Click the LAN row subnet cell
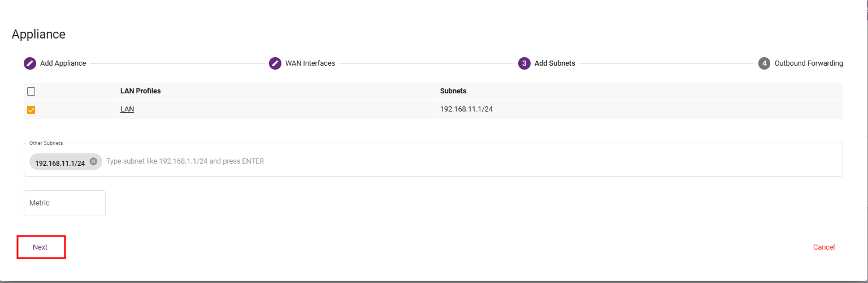Image resolution: width=868 pixels, height=283 pixels. tap(466, 109)
